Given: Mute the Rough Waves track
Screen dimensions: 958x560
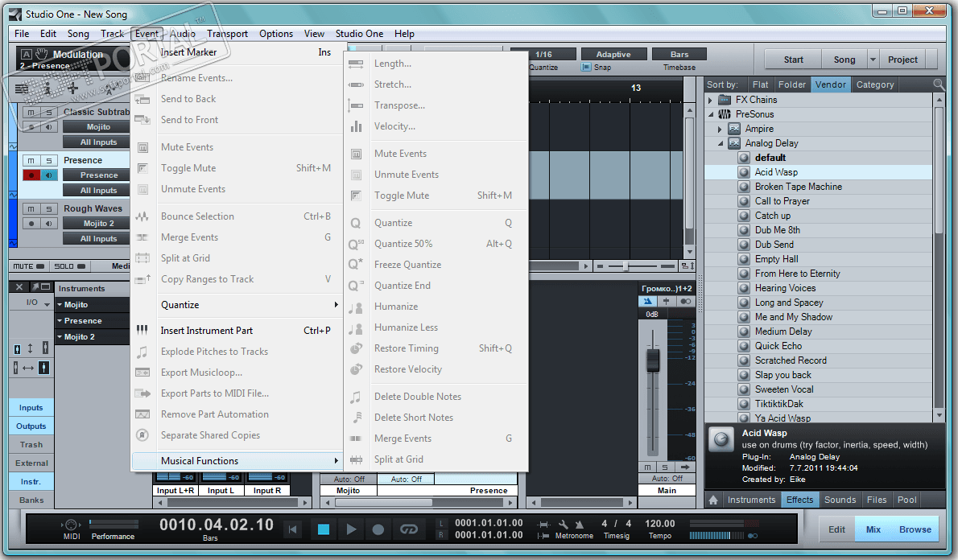Looking at the screenshot, I should point(31,209).
